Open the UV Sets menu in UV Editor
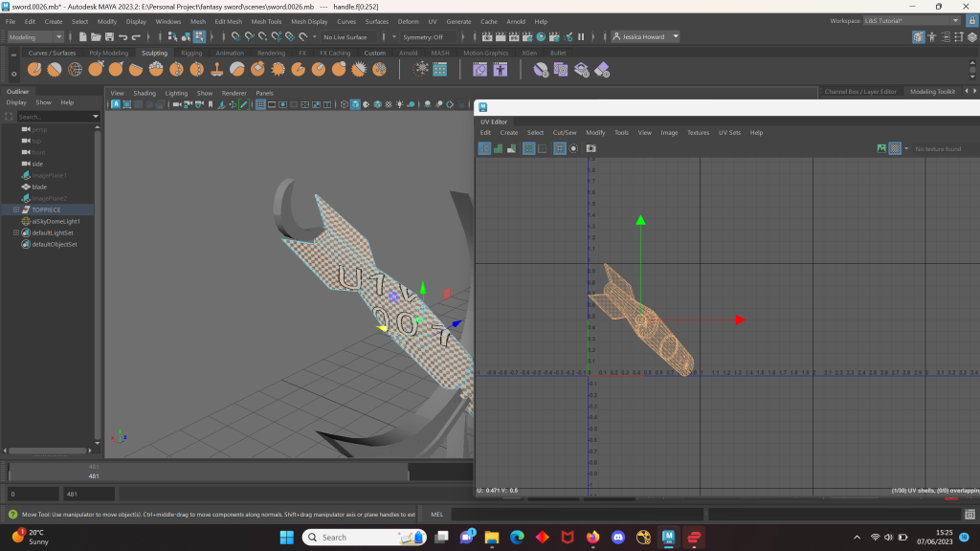Viewport: 980px width, 551px height. [729, 132]
